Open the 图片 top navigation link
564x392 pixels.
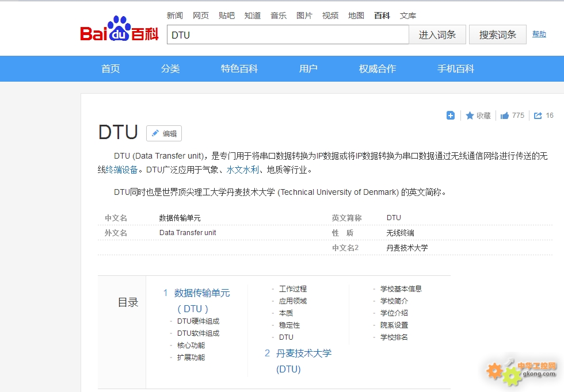click(304, 16)
